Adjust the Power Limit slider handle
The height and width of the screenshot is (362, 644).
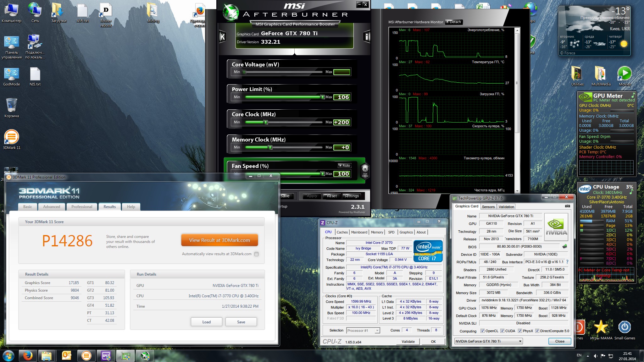tap(322, 97)
